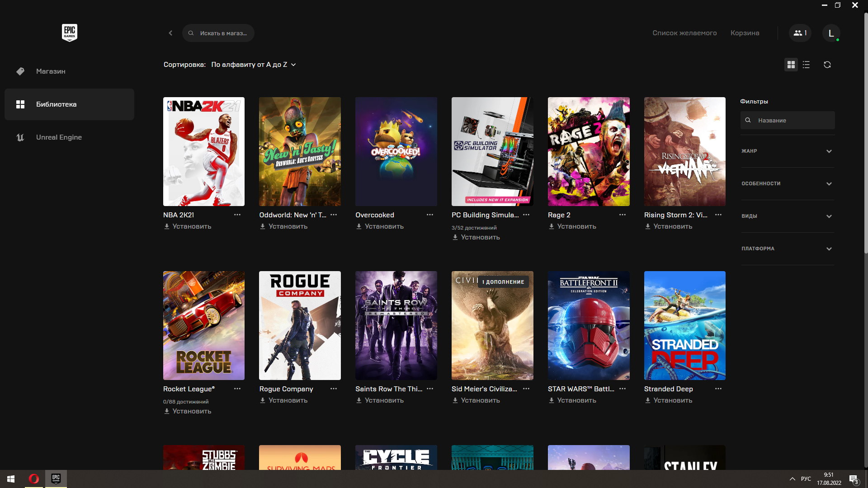868x488 pixels.
Task: Install Sid Meier's Civilization
Action: pyautogui.click(x=476, y=400)
